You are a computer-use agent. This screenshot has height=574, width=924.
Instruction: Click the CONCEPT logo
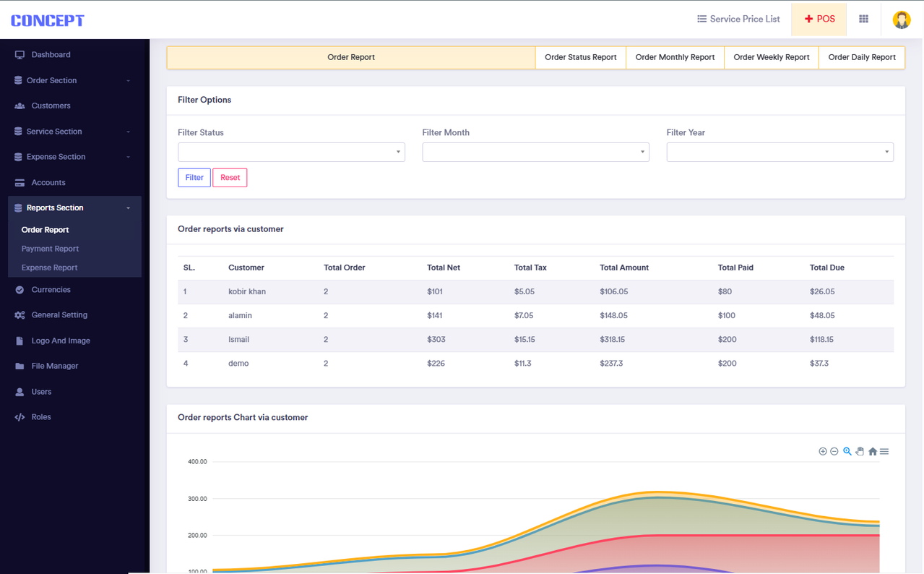point(48,20)
